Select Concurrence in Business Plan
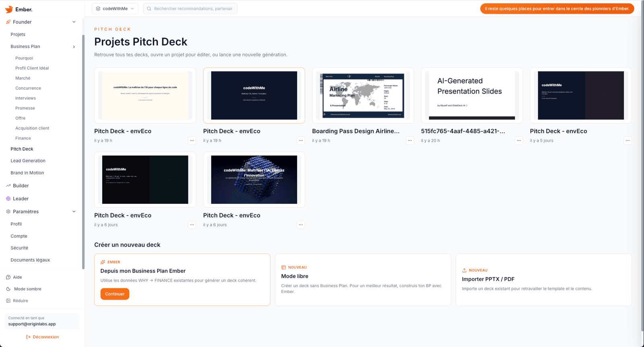The image size is (644, 347). click(x=28, y=88)
